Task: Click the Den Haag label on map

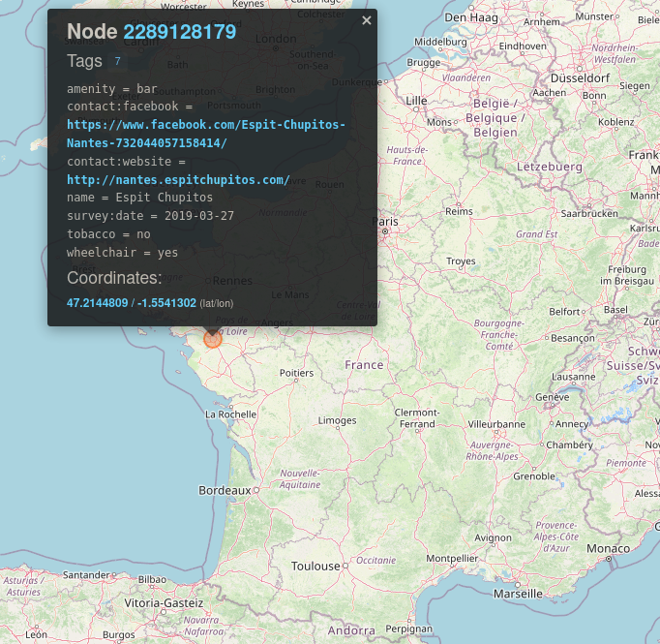Action: pyautogui.click(x=471, y=17)
